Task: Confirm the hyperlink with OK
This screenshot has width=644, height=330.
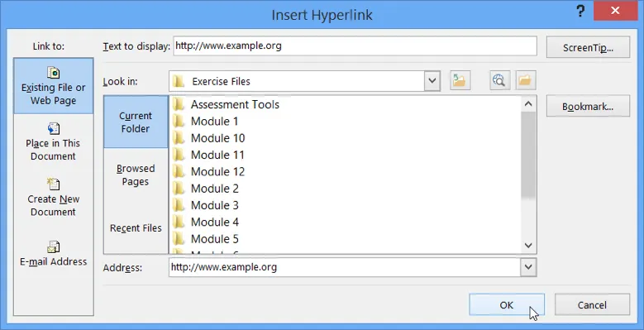Action: (507, 305)
